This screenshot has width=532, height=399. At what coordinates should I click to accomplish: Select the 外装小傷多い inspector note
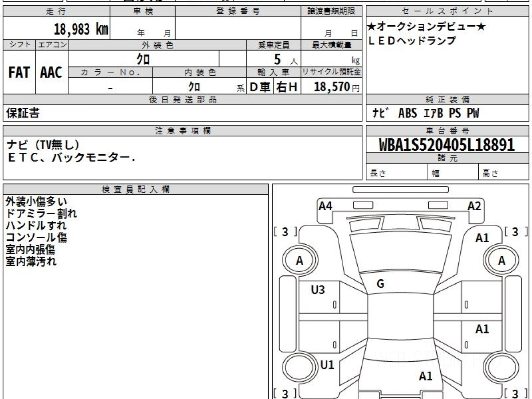point(37,202)
